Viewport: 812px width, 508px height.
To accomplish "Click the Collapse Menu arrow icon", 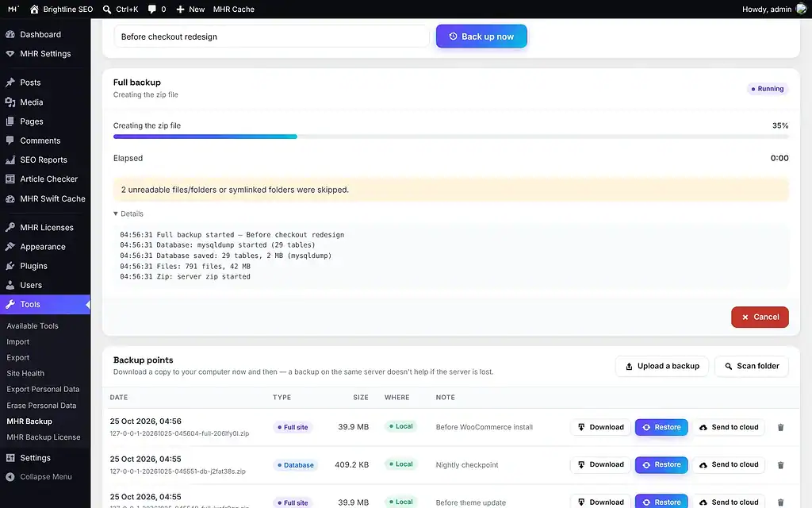I will (10, 477).
